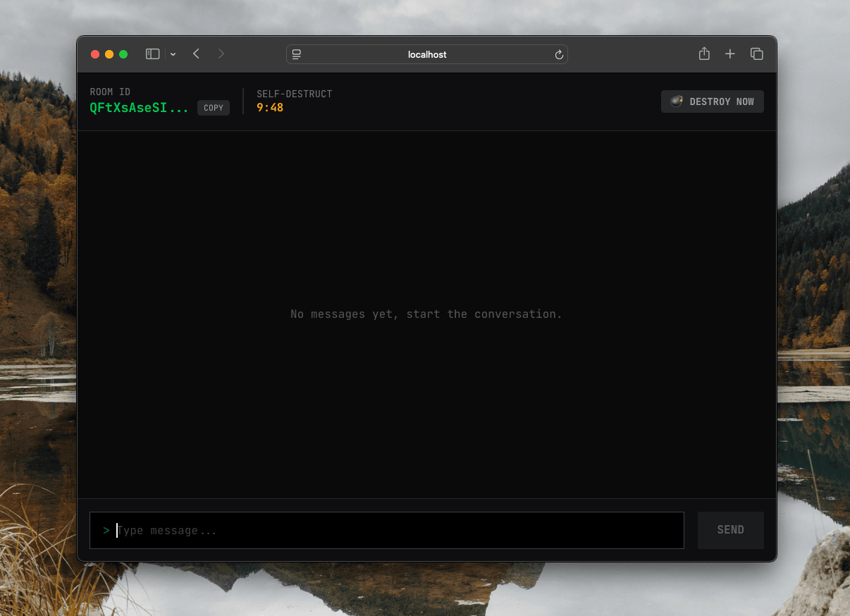Viewport: 850px width, 616px height.
Task: Click the forward navigation arrow
Action: (221, 54)
